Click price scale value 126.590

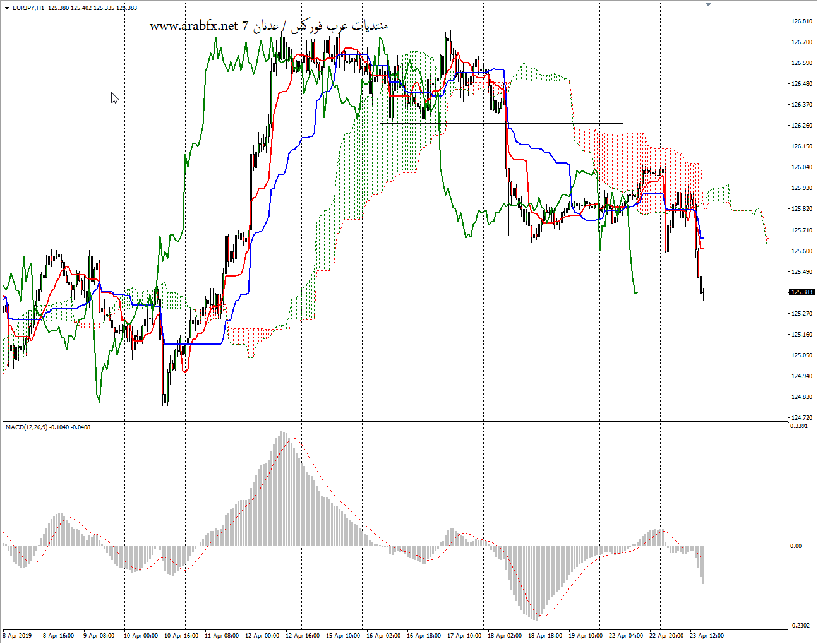click(x=801, y=63)
